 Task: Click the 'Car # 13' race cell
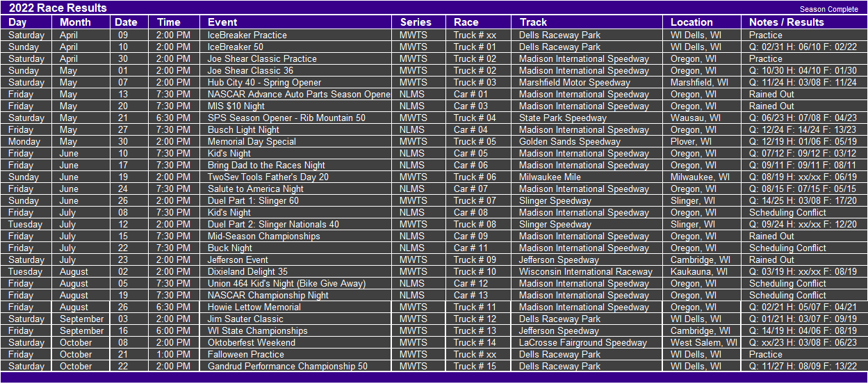click(x=471, y=295)
